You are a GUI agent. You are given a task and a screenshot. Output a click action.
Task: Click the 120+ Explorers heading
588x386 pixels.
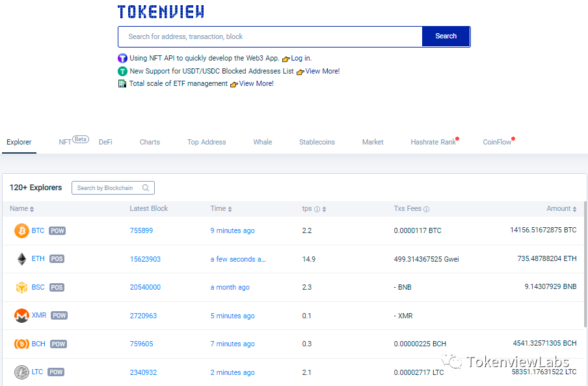click(x=36, y=187)
